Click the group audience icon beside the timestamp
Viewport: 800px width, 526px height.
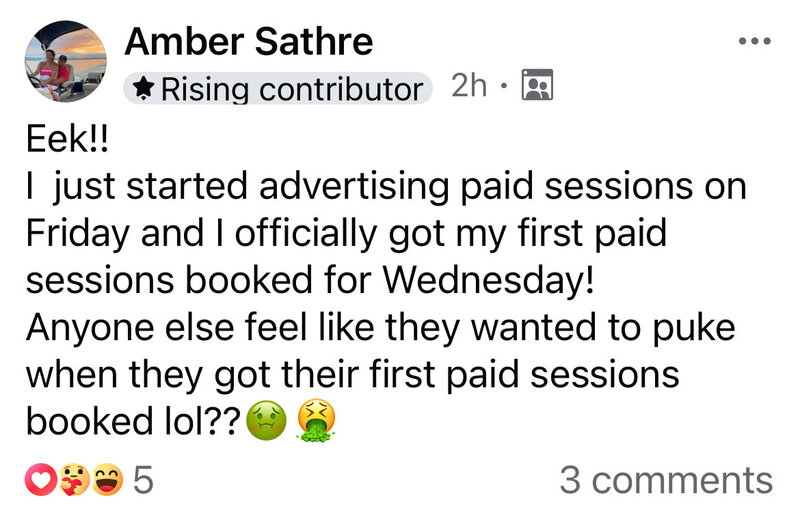(x=537, y=87)
